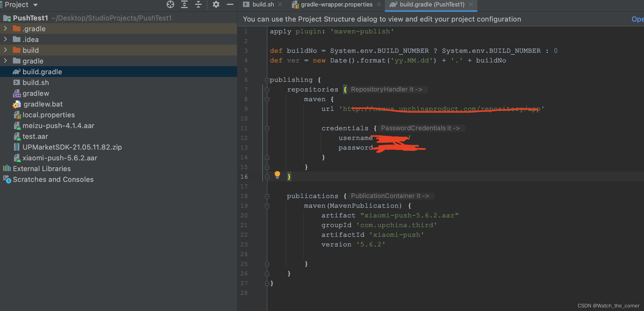Click line number 20 in the gutter
The width and height of the screenshot is (644, 311).
pyautogui.click(x=244, y=215)
